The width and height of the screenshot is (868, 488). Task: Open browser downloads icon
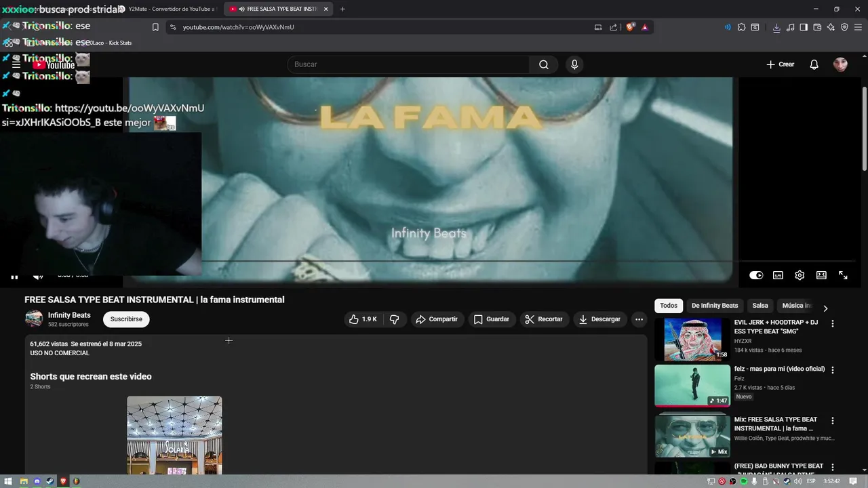pyautogui.click(x=776, y=27)
